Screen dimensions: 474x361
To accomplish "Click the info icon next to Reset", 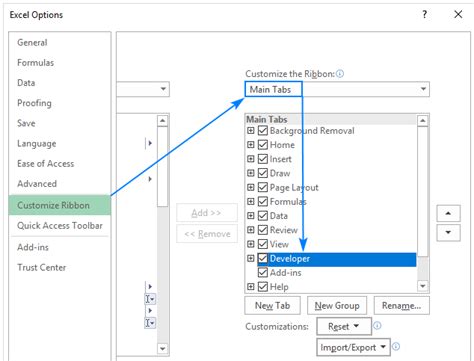I will (x=377, y=325).
